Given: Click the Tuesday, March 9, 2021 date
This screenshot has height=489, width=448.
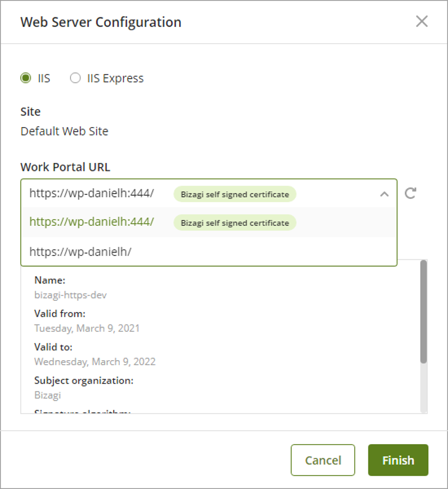Looking at the screenshot, I should (87, 328).
